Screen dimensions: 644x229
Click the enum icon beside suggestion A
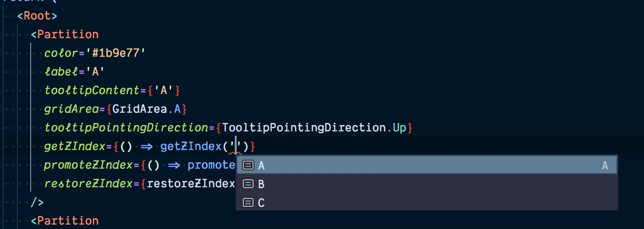coord(249,165)
